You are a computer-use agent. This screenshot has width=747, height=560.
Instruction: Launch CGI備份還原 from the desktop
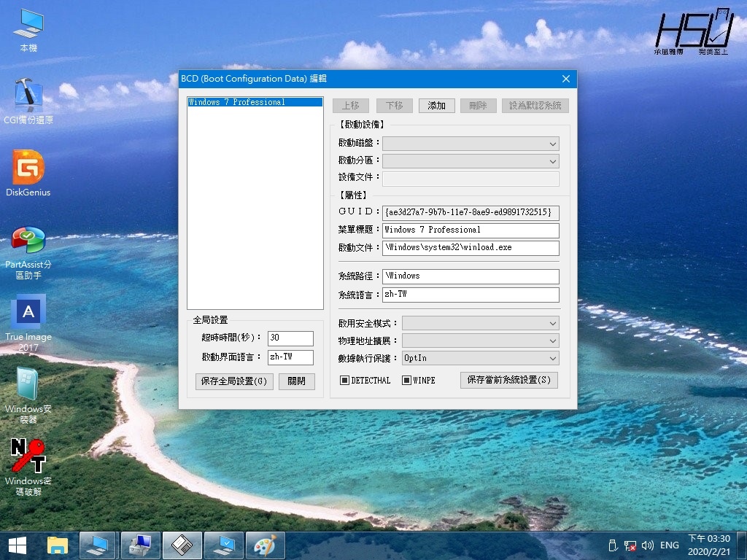click(28, 101)
